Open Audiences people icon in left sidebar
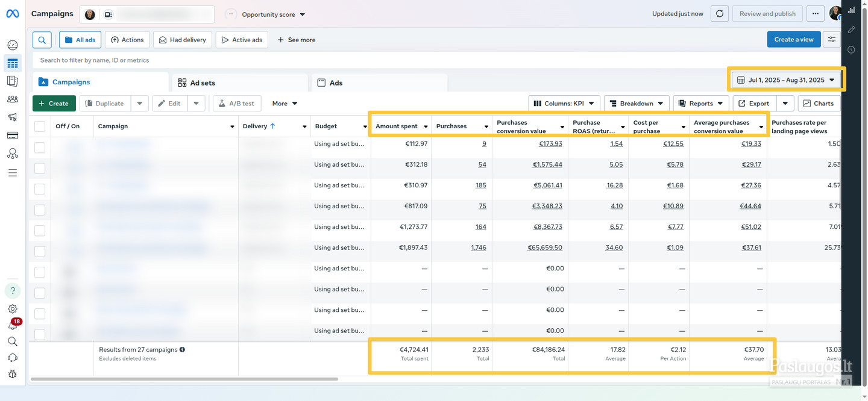 [x=13, y=99]
